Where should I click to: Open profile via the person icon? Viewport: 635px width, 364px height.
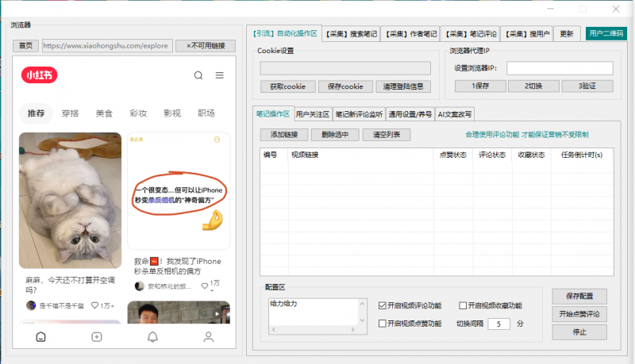tap(208, 336)
